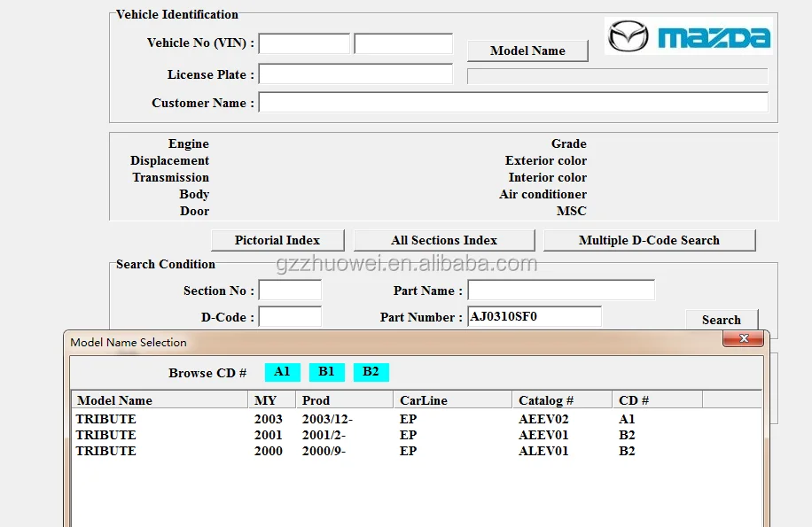This screenshot has height=527, width=812.
Task: Browse CD B2
Action: pos(371,372)
